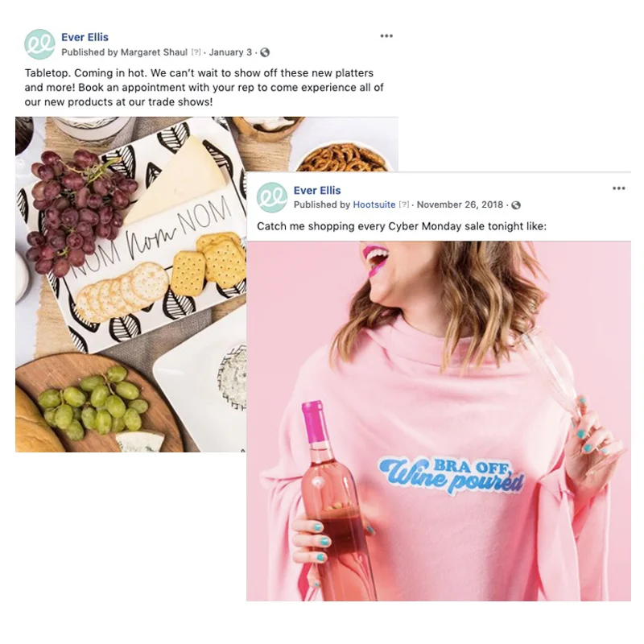Click the Ever Ellis avatar on tabletop post
Viewport: 644px width, 644px height.
[39, 44]
